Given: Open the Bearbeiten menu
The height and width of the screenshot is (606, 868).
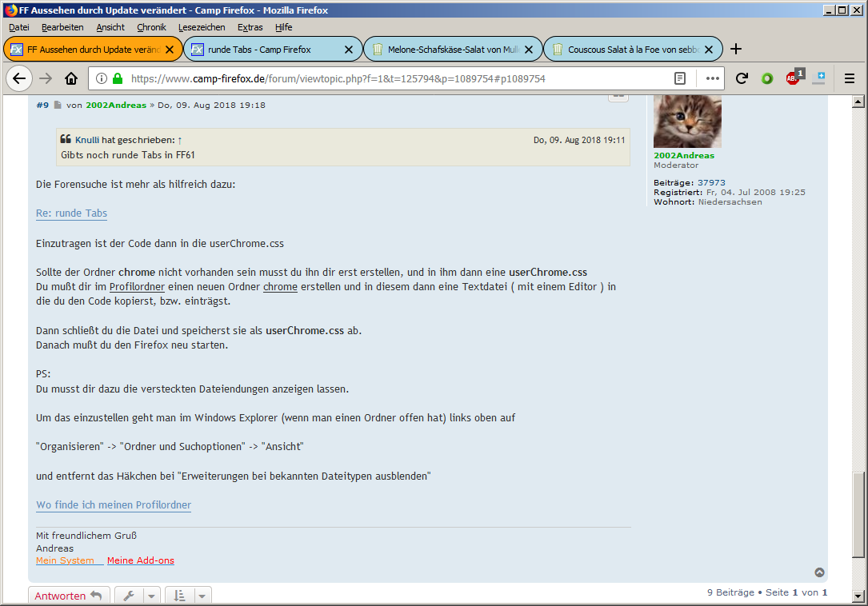Looking at the screenshot, I should coord(62,27).
